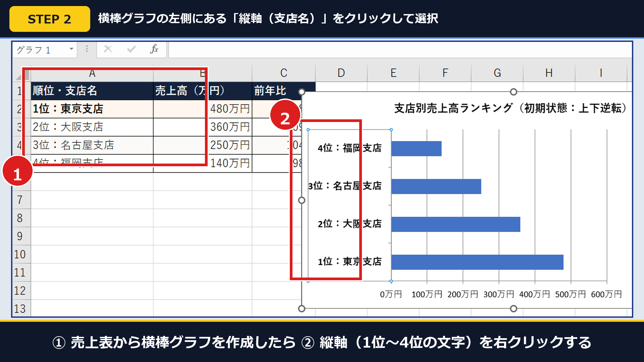The image size is (644, 362).
Task: Click the 東京支店 longest bar
Action: coord(477,262)
